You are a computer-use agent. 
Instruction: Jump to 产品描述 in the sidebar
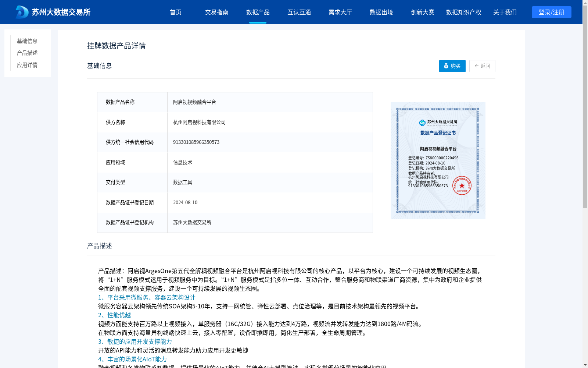(x=27, y=53)
